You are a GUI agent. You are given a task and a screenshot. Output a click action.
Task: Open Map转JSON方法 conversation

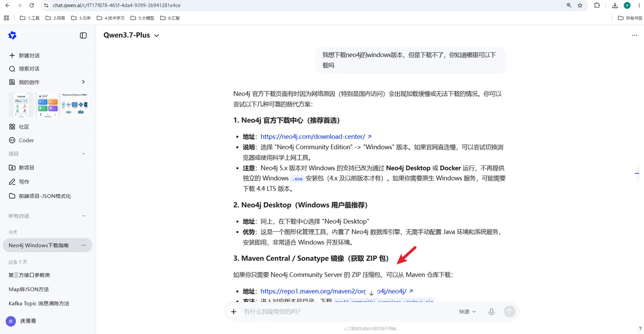point(29,289)
